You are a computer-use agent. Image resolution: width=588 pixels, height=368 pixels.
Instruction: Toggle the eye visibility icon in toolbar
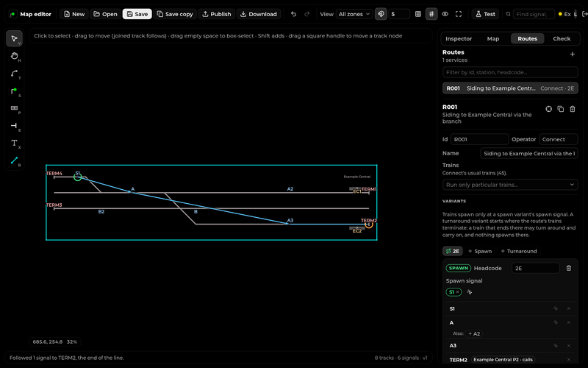pyautogui.click(x=445, y=14)
